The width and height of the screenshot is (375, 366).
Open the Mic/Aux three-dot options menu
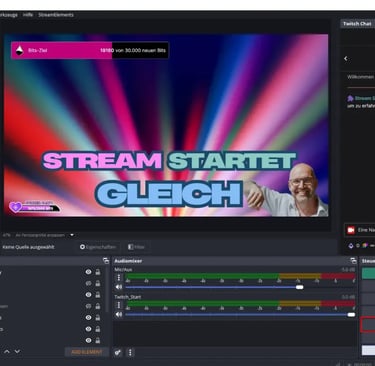click(119, 277)
